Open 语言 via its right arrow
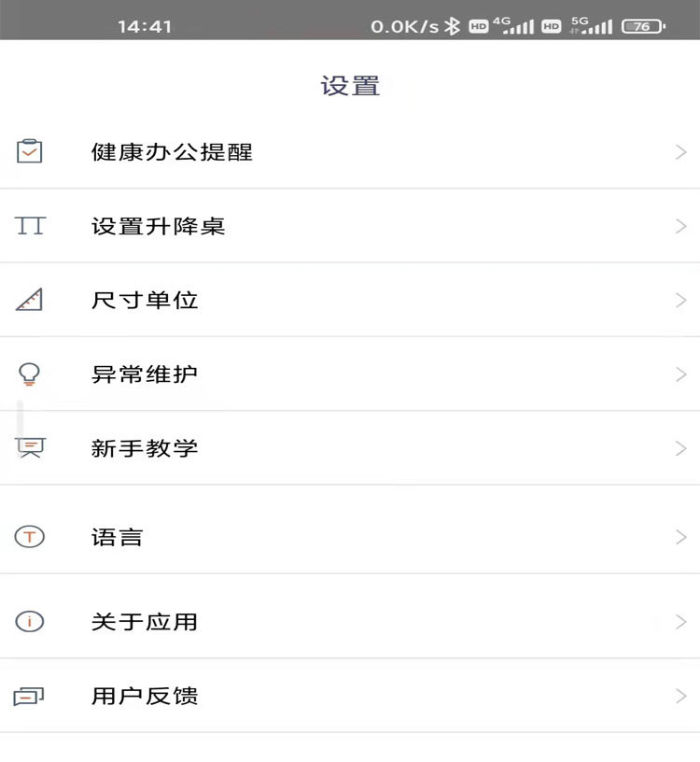Image resolution: width=700 pixels, height=762 pixels. coord(680,537)
